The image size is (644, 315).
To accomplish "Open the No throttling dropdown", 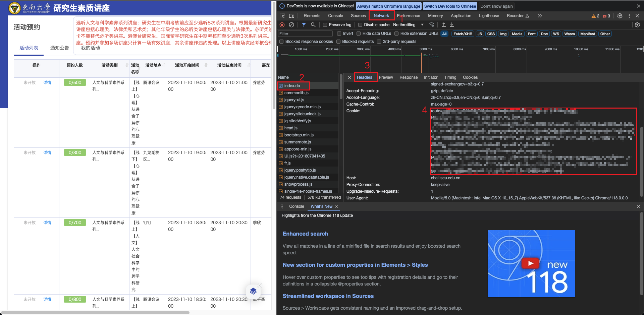I will (x=408, y=25).
